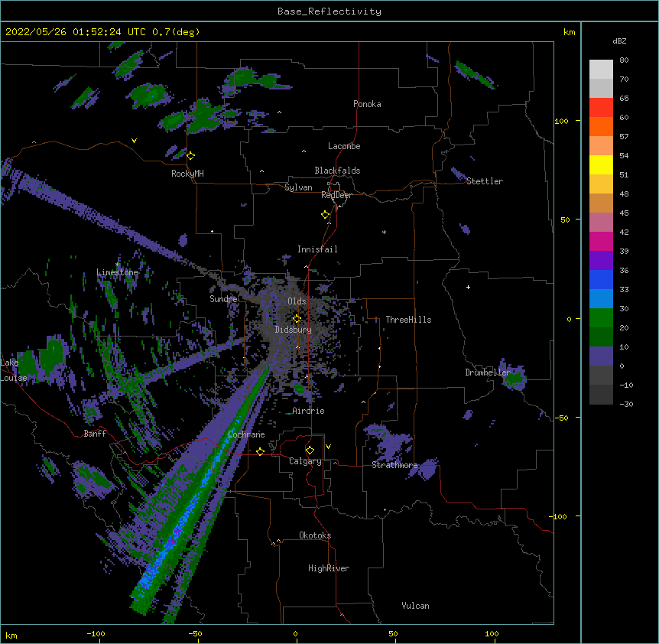Click the legend value -30
Image resolution: width=659 pixels, height=644 pixels.
(626, 404)
